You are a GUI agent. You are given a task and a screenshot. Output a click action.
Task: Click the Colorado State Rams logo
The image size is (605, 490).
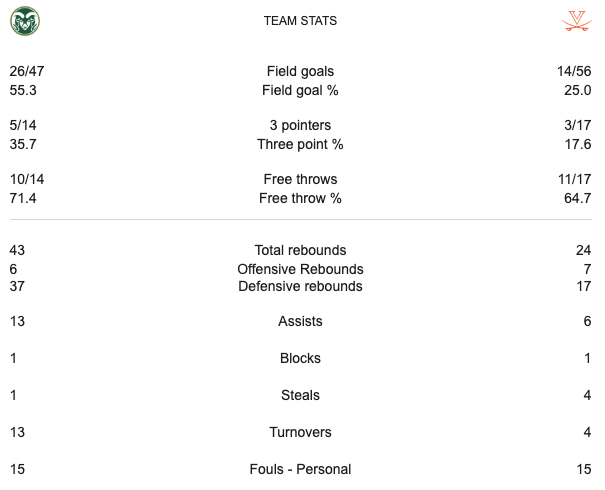click(x=25, y=21)
